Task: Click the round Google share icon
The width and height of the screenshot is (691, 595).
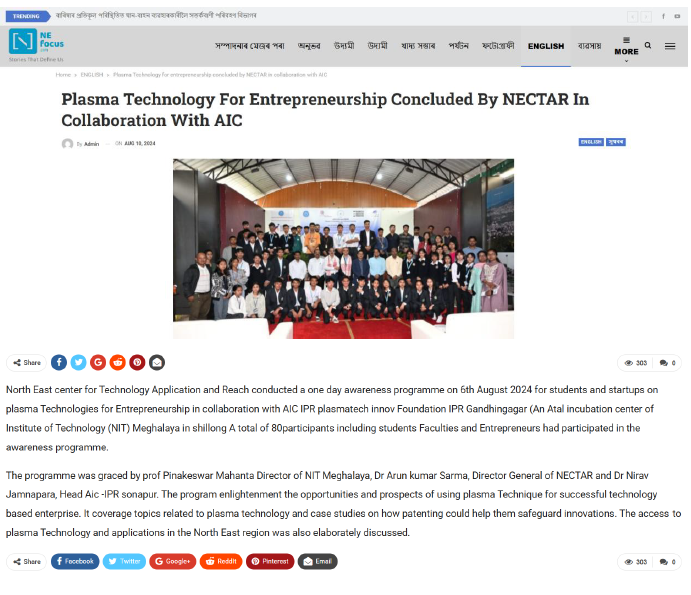Action: click(x=98, y=363)
